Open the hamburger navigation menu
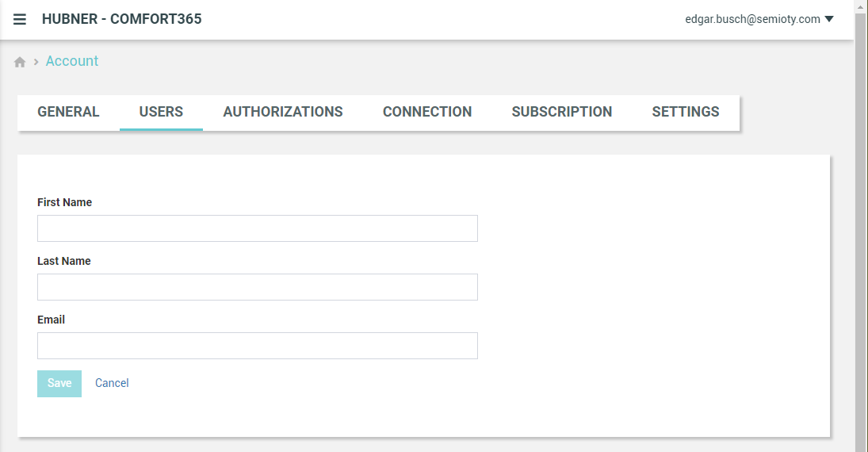The height and width of the screenshot is (452, 868). [19, 19]
